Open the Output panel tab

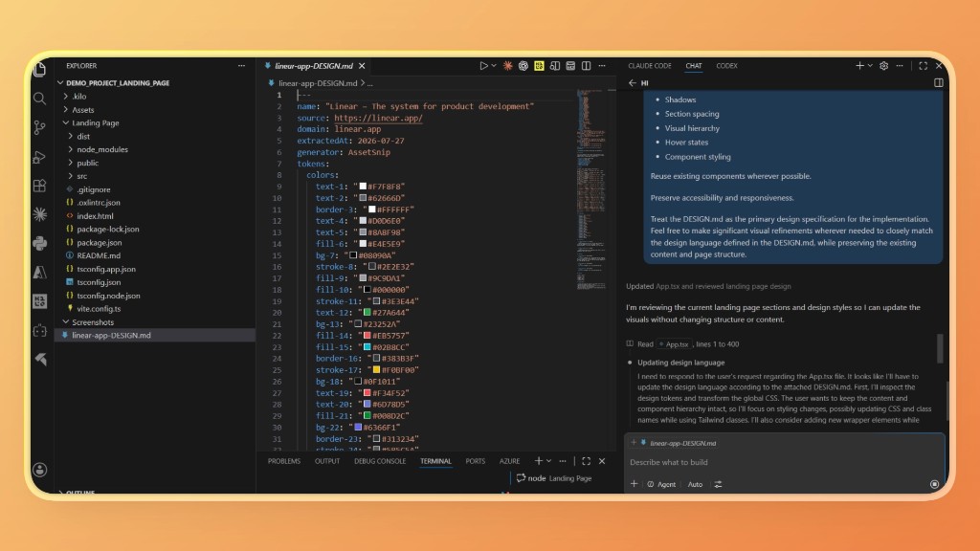coord(327,461)
